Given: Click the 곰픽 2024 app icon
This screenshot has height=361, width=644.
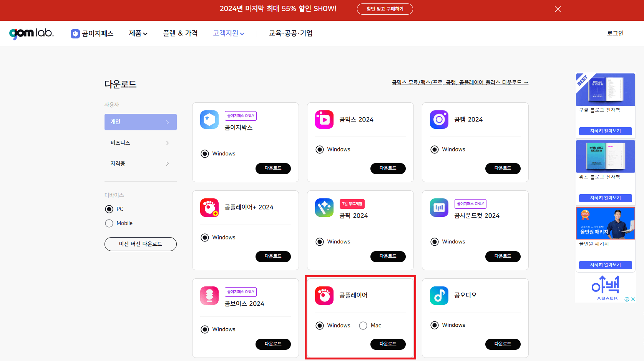Looking at the screenshot, I should (x=324, y=208).
